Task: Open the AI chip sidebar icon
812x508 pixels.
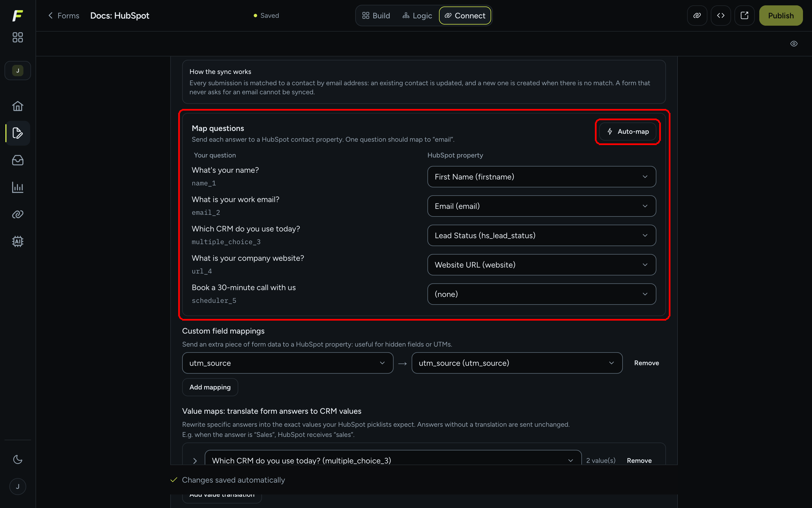Action: coord(17,241)
